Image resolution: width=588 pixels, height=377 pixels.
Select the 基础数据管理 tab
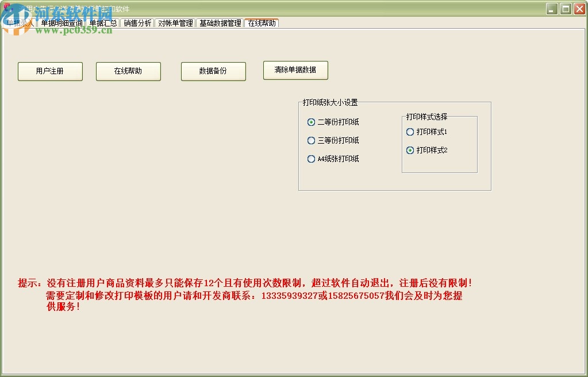tap(220, 23)
